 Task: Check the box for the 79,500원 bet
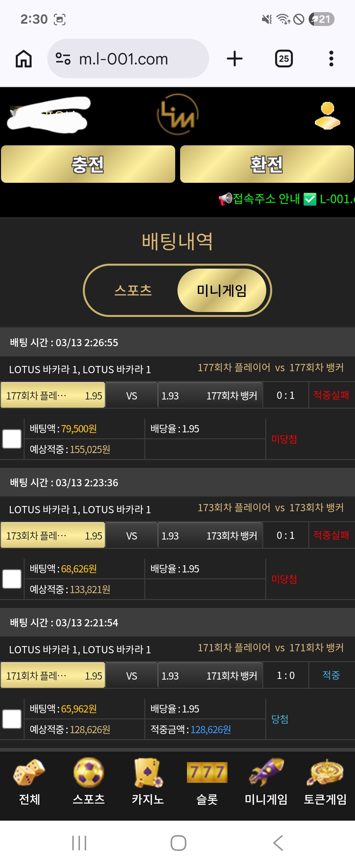click(12, 439)
